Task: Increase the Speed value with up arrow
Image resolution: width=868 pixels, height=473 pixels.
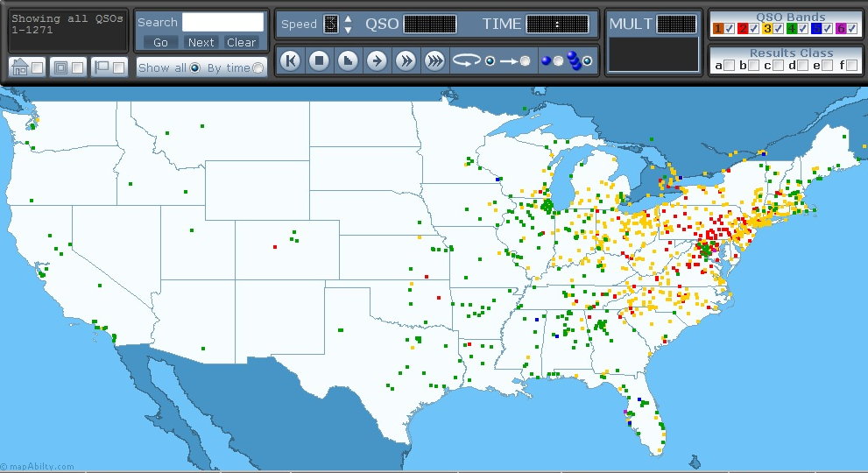Action: click(348, 18)
